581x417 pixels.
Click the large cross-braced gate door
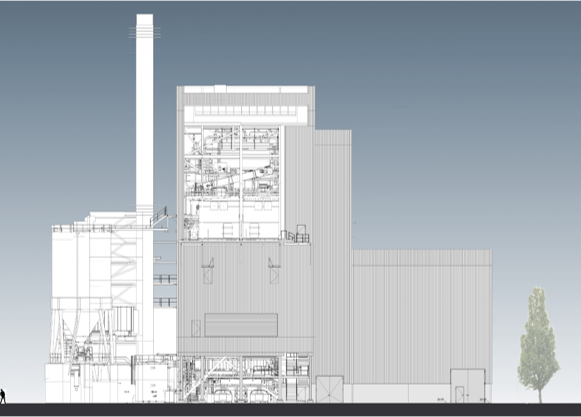pyautogui.click(x=329, y=389)
